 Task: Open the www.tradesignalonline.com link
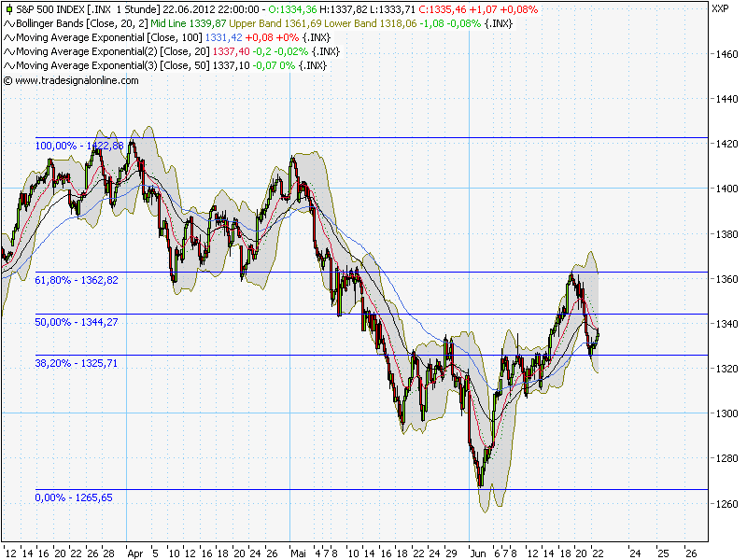point(75,78)
